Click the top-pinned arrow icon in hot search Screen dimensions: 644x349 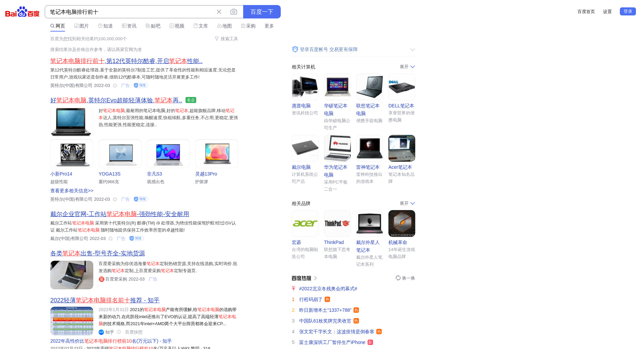(293, 289)
